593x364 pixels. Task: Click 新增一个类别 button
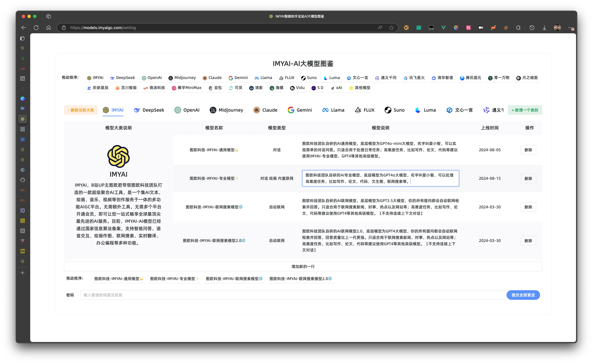(525, 110)
